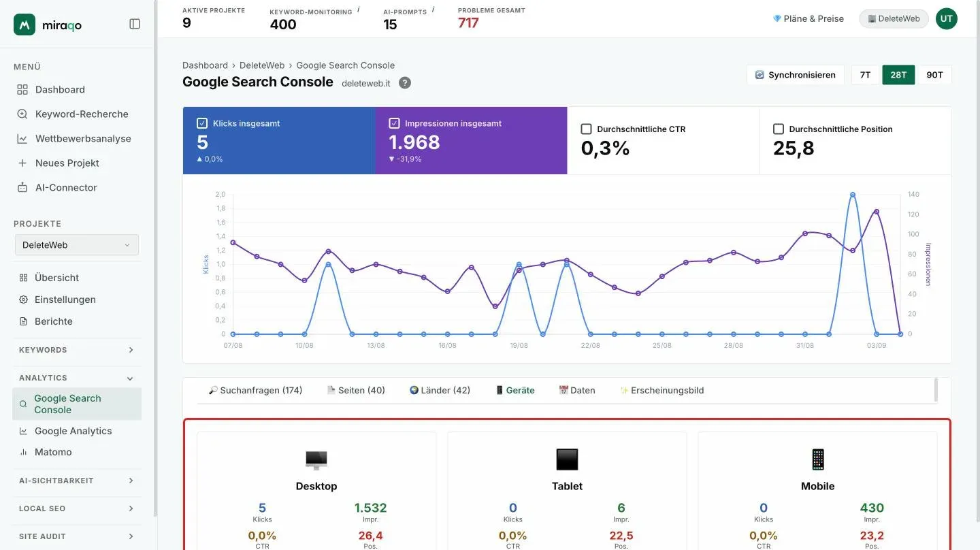
Task: Click the Tablet device icon
Action: pyautogui.click(x=567, y=460)
